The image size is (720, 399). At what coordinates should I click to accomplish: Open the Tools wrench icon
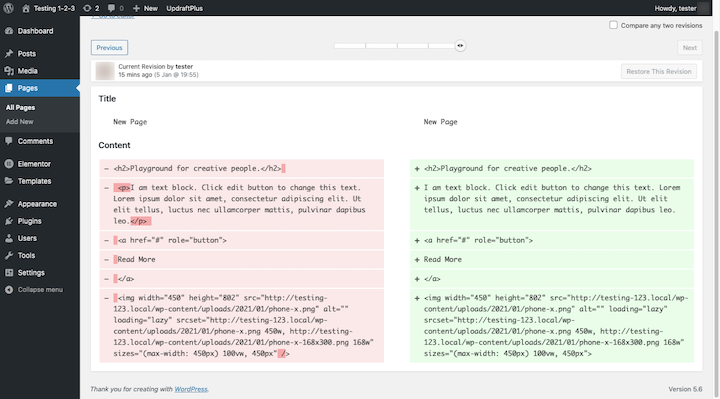[x=9, y=255]
